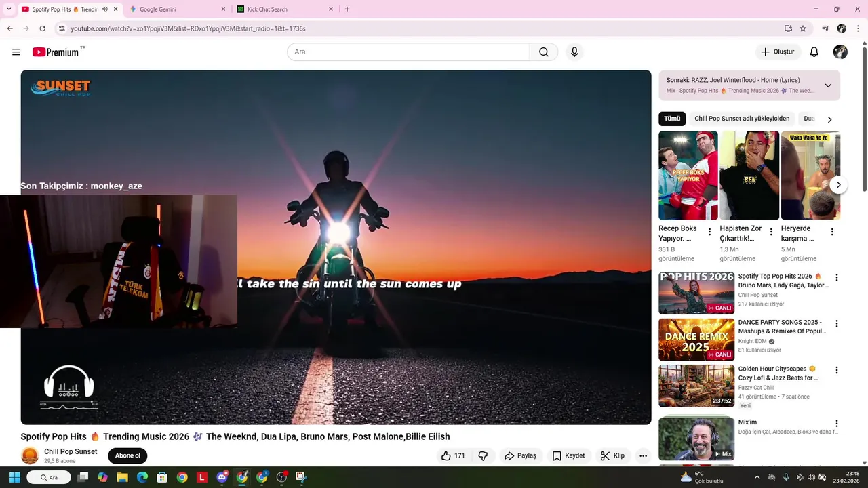Switch to the Spotify Pop Hits tab
The height and width of the screenshot is (488, 868).
[69, 9]
